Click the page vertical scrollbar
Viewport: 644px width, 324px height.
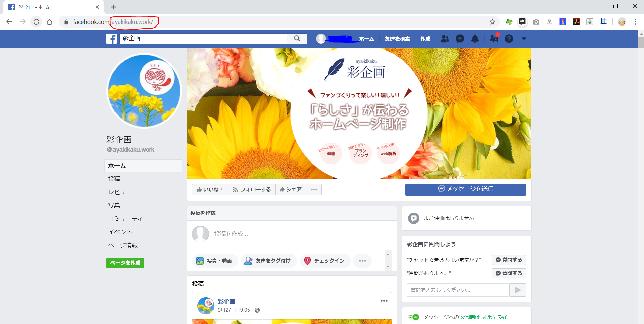click(x=641, y=42)
